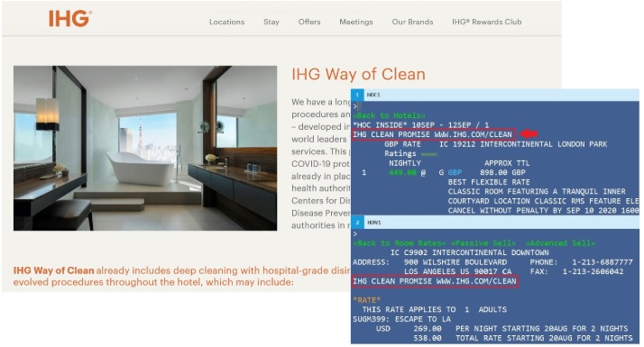Select the HOV1 terminal tab
The width and height of the screenshot is (644, 347).
373,223
